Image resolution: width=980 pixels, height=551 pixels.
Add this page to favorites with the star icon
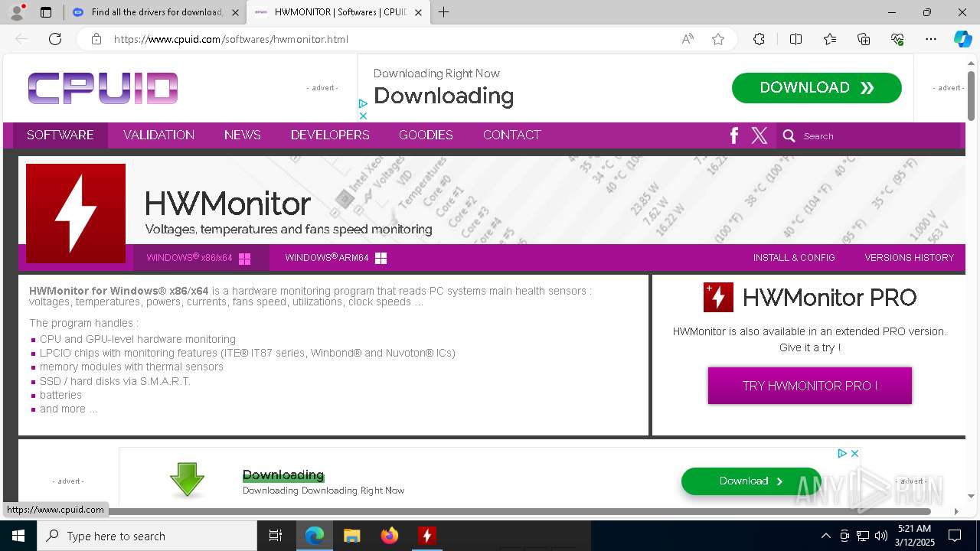(718, 39)
